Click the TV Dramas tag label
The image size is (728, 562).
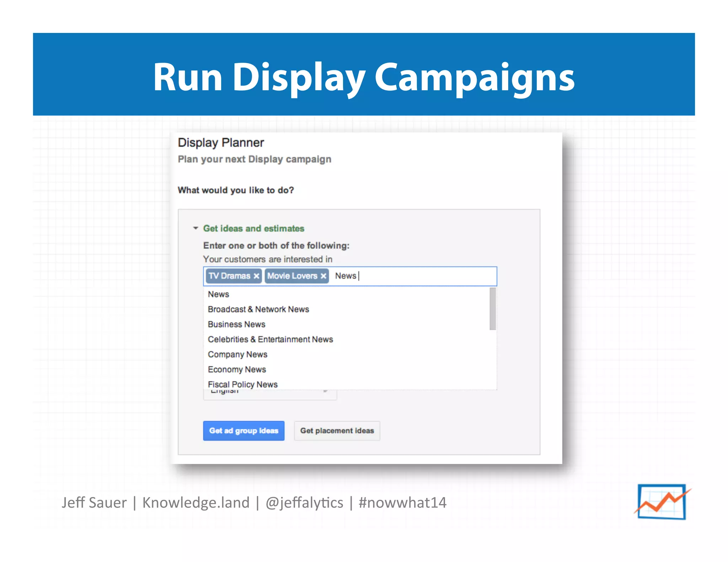[x=229, y=276]
